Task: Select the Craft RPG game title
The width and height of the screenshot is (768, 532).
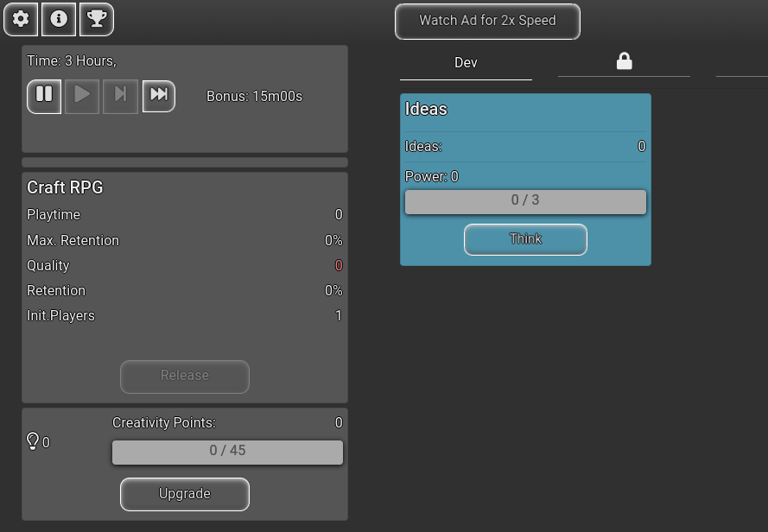Action: click(66, 188)
